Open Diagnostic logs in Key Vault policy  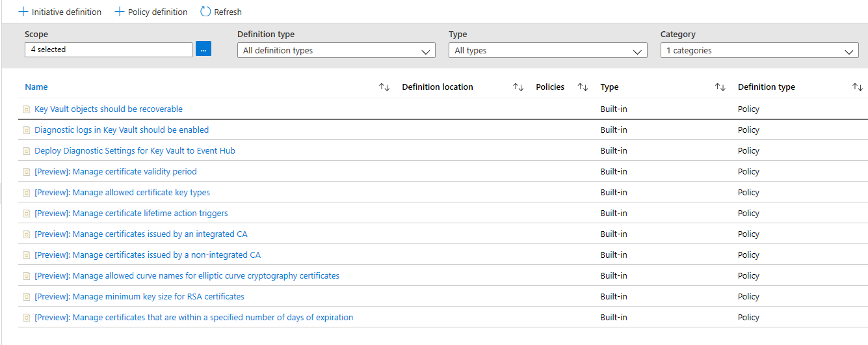click(122, 130)
